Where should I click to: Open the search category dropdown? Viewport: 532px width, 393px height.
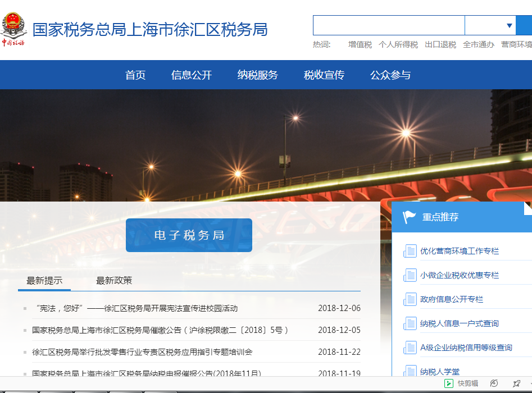coord(506,25)
